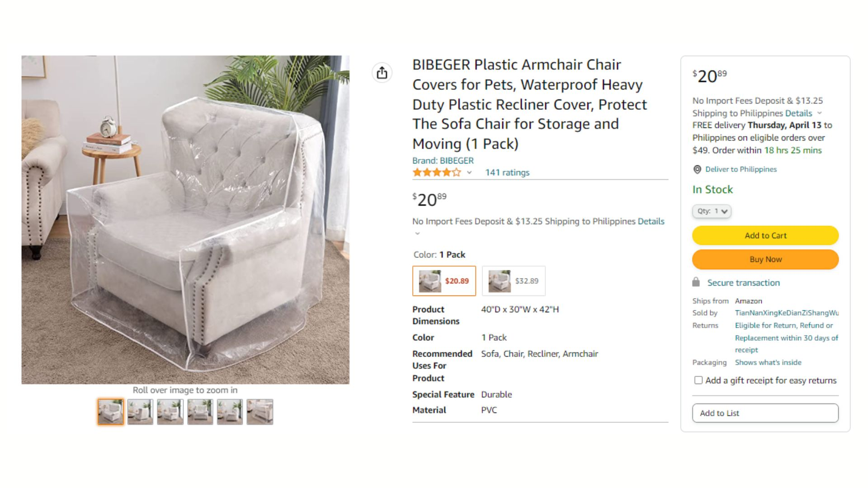View the fourth product thumbnail
This screenshot has width=868, height=488.
(200, 412)
